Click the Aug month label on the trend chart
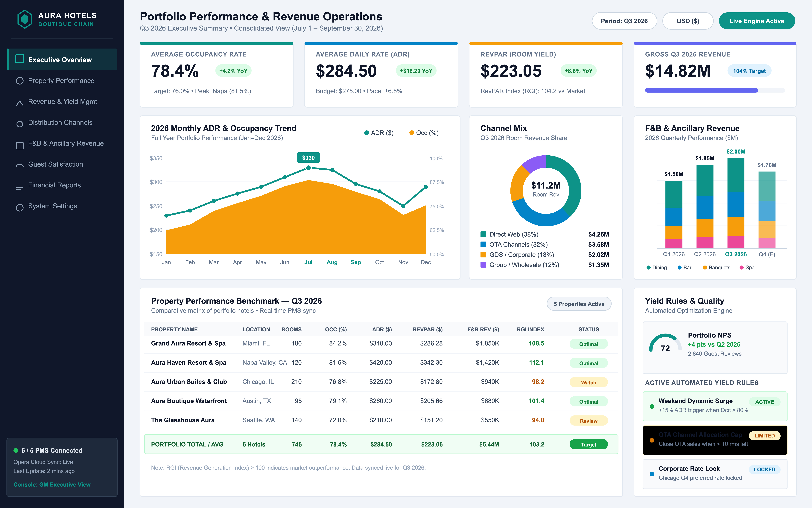This screenshot has width=812, height=508. [x=332, y=262]
